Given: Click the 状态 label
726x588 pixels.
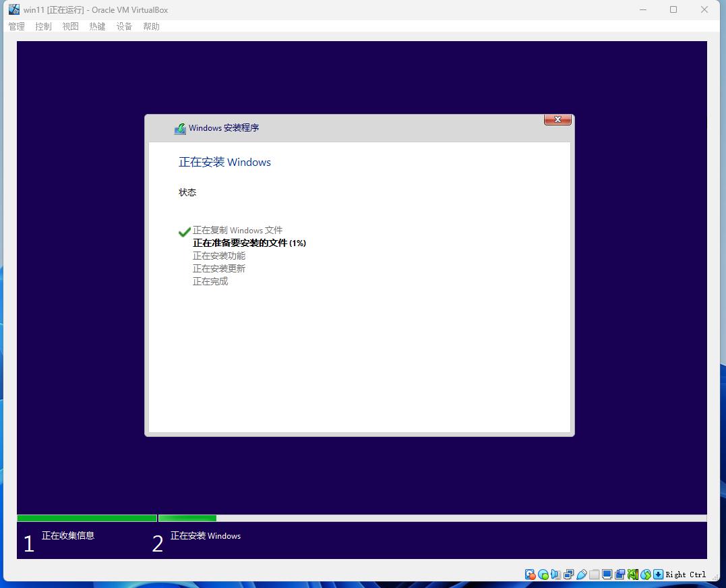Looking at the screenshot, I should click(187, 192).
